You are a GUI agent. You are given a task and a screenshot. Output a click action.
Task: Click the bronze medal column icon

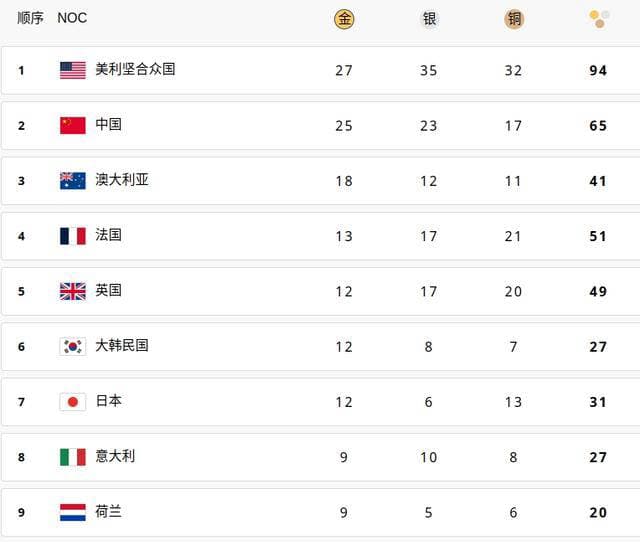[x=514, y=19]
